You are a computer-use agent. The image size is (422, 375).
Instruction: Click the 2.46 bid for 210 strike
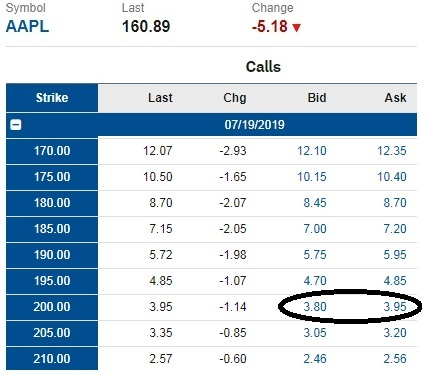click(315, 359)
